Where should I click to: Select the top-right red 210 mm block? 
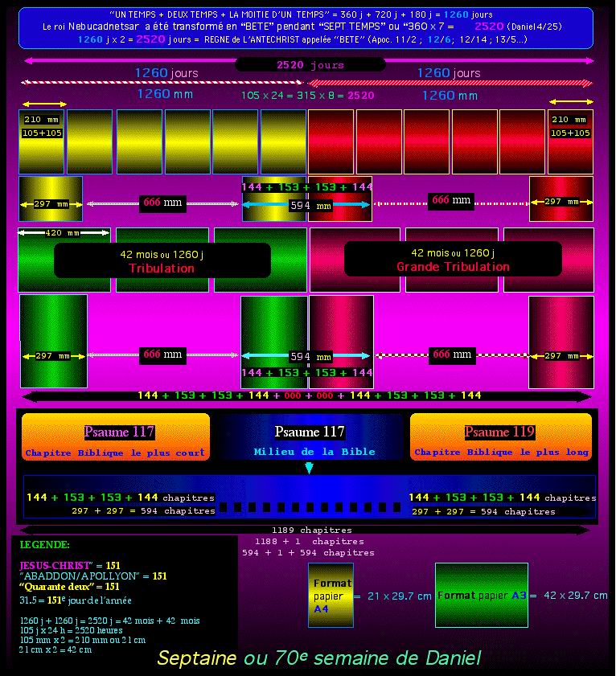pyautogui.click(x=571, y=142)
